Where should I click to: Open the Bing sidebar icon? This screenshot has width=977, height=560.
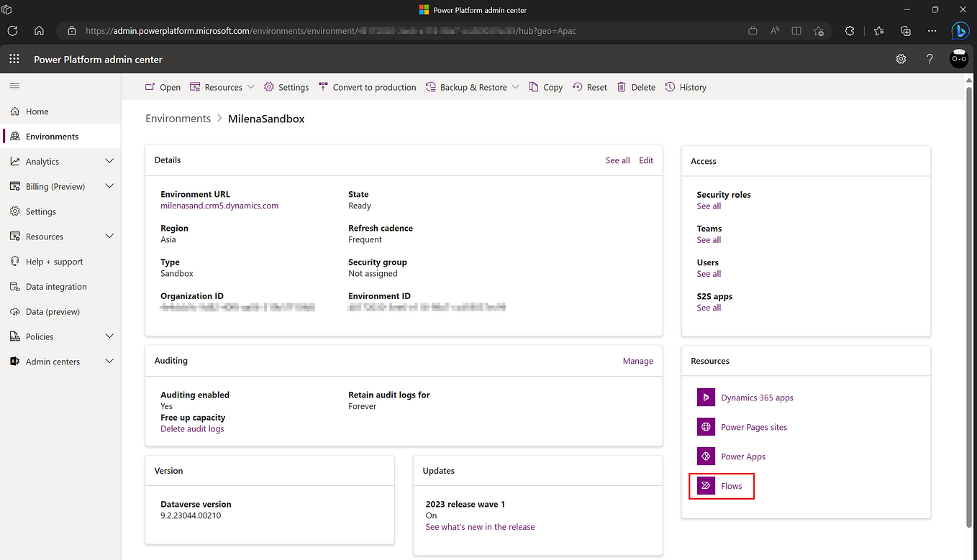(x=960, y=31)
